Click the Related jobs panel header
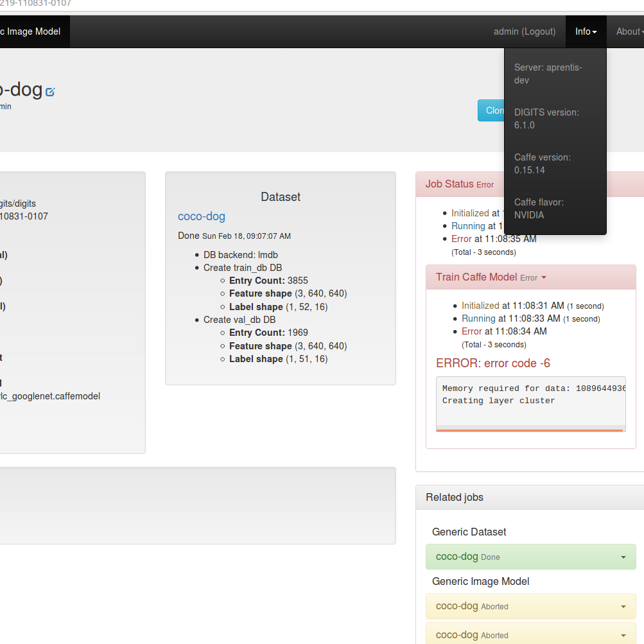This screenshot has height=644, width=644. tap(454, 497)
